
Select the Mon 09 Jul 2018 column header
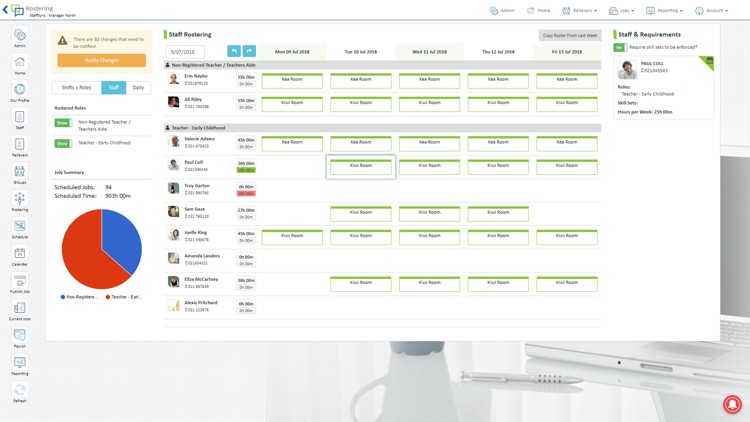(292, 52)
